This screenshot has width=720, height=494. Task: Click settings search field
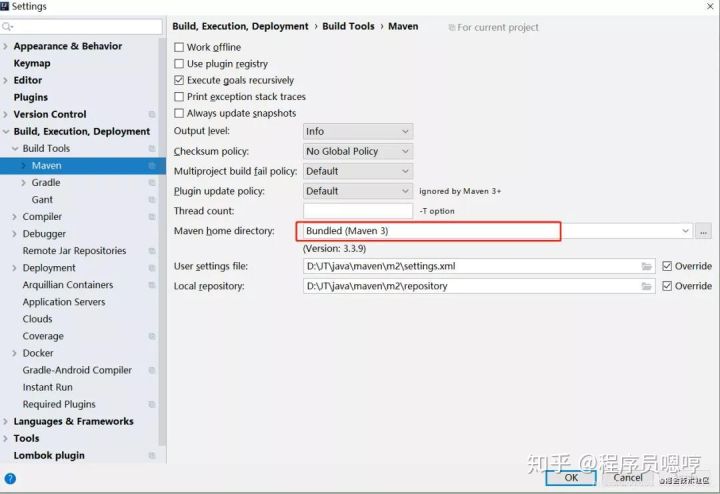81,27
